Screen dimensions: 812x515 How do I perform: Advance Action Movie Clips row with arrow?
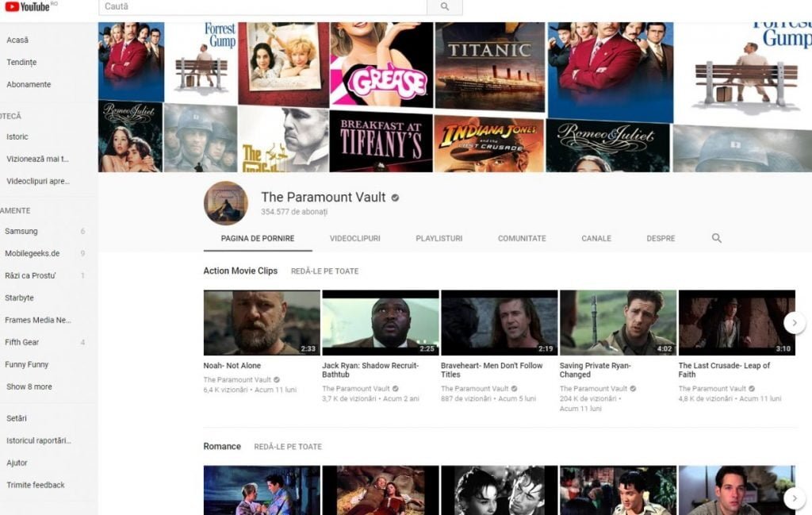[x=795, y=323]
